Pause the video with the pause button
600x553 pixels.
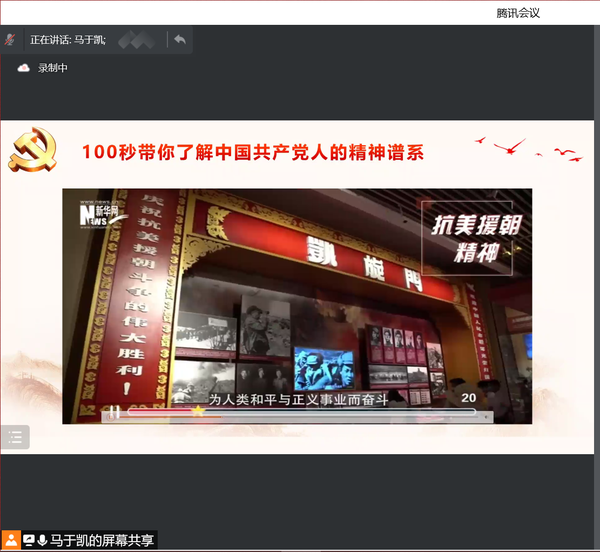click(115, 411)
